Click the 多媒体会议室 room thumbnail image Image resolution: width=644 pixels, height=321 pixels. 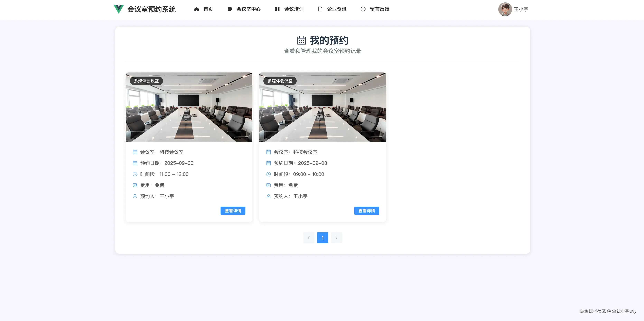point(189,107)
